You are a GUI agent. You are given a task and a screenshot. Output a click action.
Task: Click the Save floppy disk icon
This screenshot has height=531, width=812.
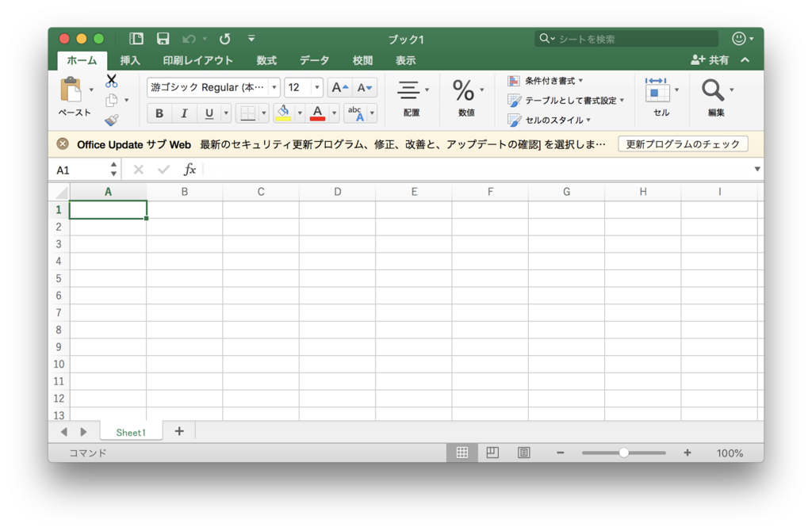coord(163,38)
